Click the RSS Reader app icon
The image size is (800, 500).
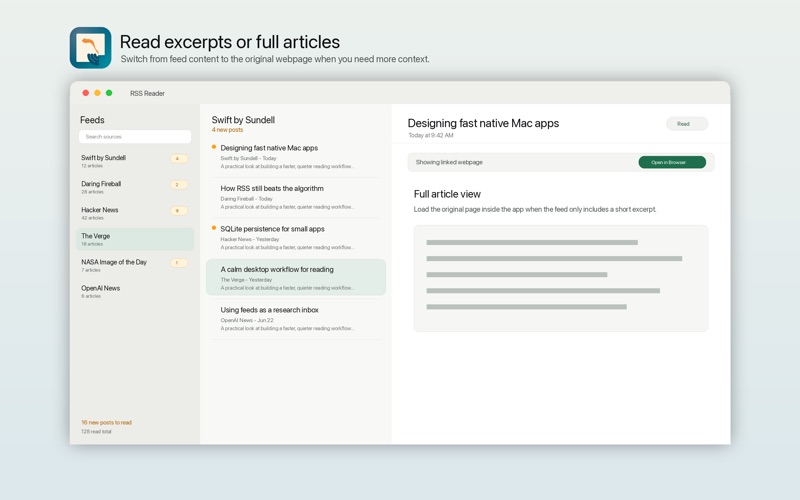[x=90, y=48]
